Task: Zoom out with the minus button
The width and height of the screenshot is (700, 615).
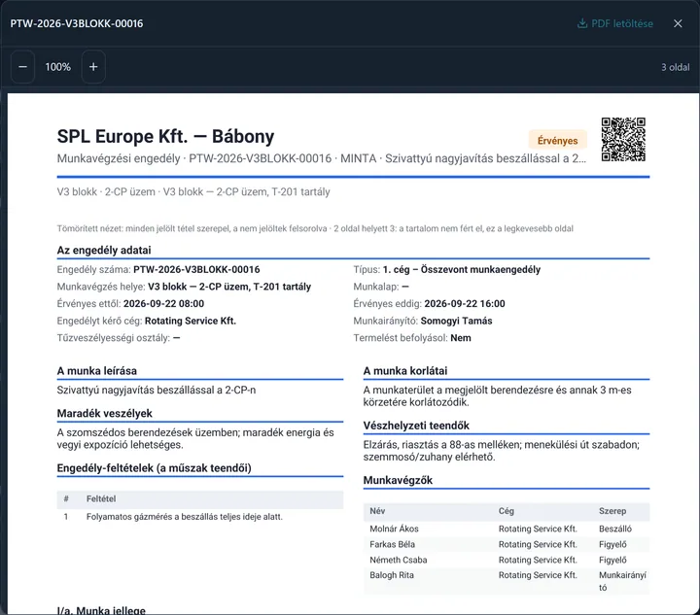Action: 22,67
